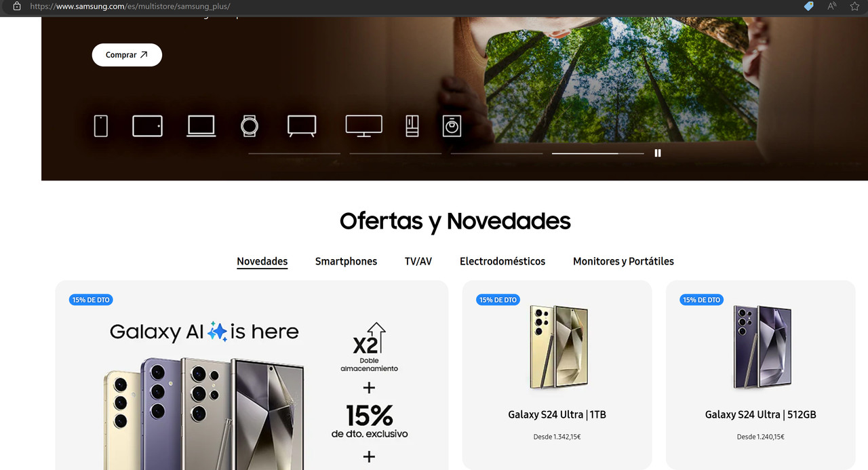Click 15% DE DTO badge on Galaxy AI banner

(91, 300)
